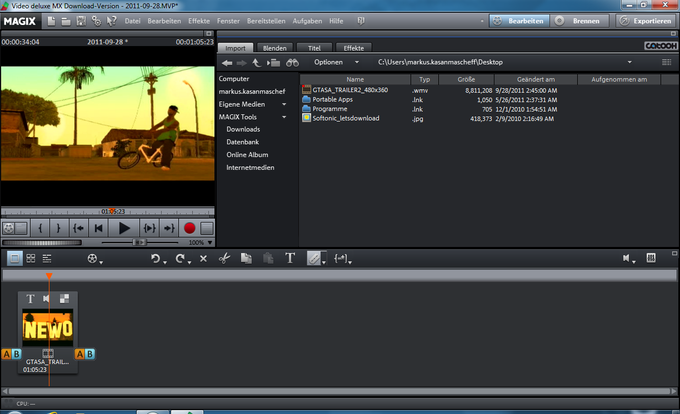Click the scissors cut tool
The width and height of the screenshot is (680, 414).
pos(224,258)
